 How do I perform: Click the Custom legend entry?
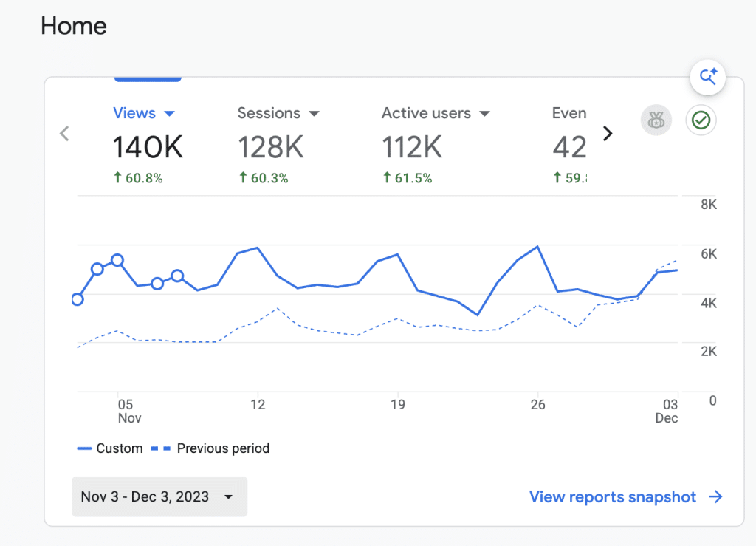coord(110,448)
